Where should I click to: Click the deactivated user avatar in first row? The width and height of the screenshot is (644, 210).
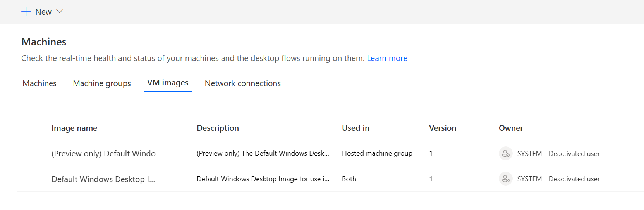(x=505, y=154)
